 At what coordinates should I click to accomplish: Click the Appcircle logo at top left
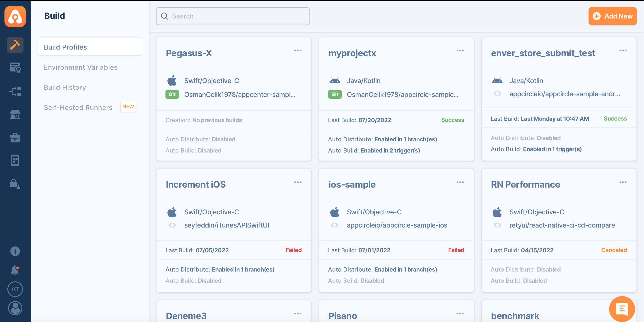15,16
